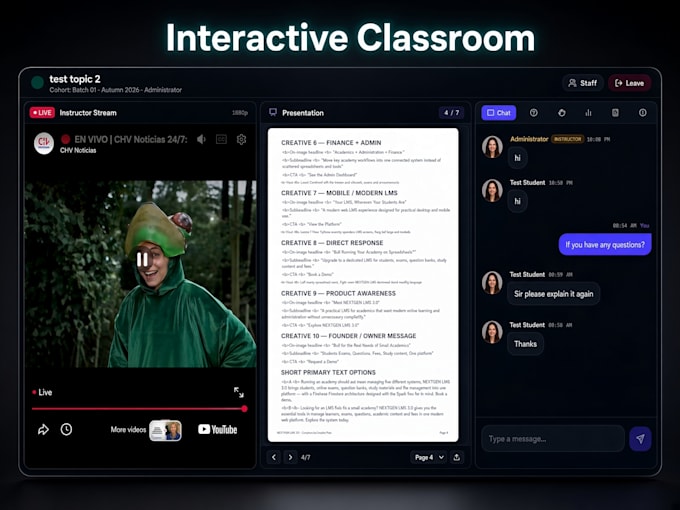680x510 pixels.
Task: Click the 'Thanks' chat message
Action: tap(525, 344)
